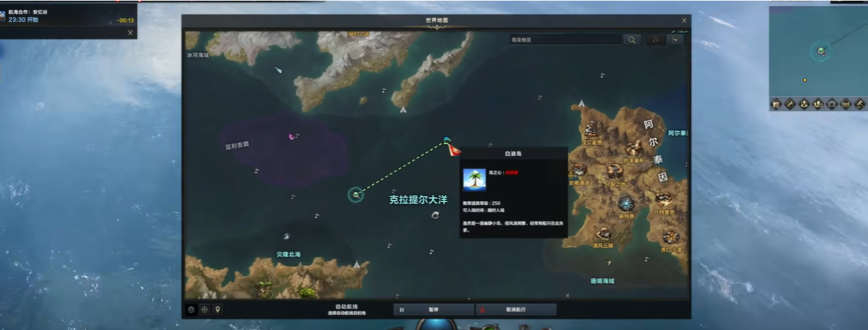
Task: Click the 取消航行 cancel voyage button
Action: point(516,310)
